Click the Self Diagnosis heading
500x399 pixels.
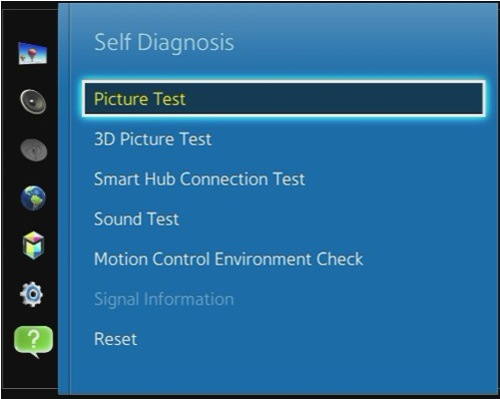(164, 43)
